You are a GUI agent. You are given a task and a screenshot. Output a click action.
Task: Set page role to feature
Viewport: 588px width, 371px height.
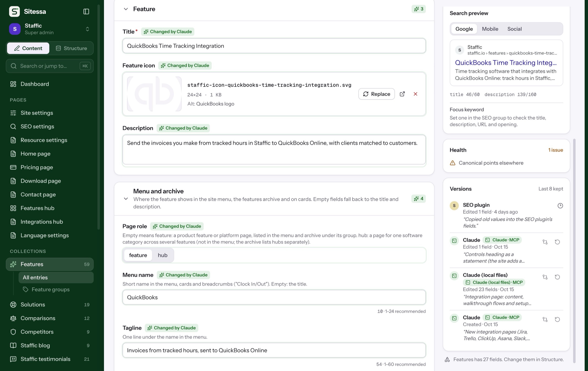click(138, 255)
